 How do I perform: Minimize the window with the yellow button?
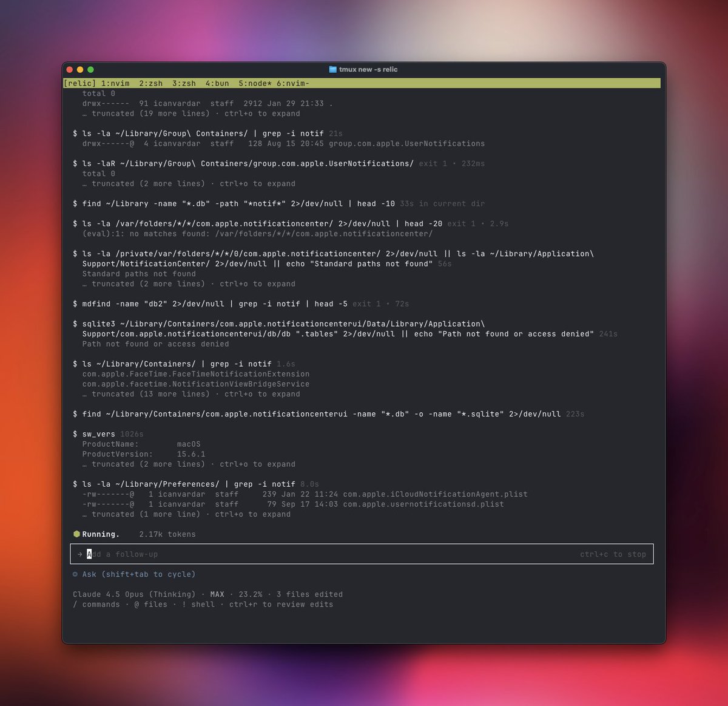80,70
